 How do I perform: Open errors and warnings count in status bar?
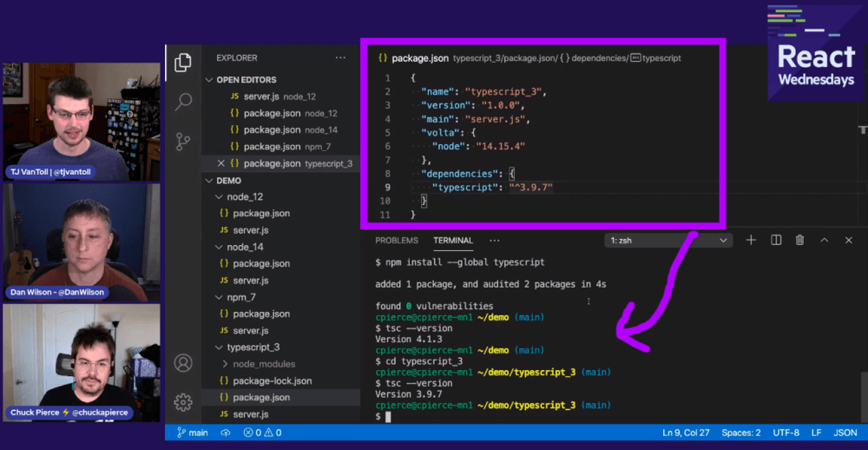262,433
